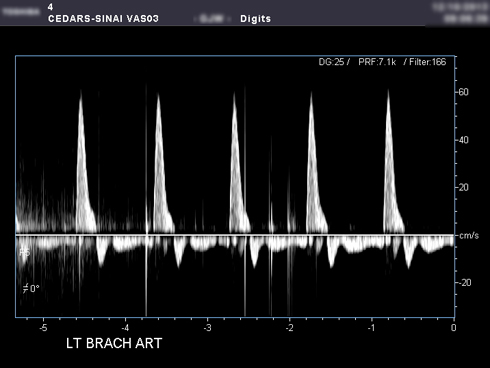The image size is (490, 368).
Task: Click the LT BRACH ART annotation label
Action: 114,343
